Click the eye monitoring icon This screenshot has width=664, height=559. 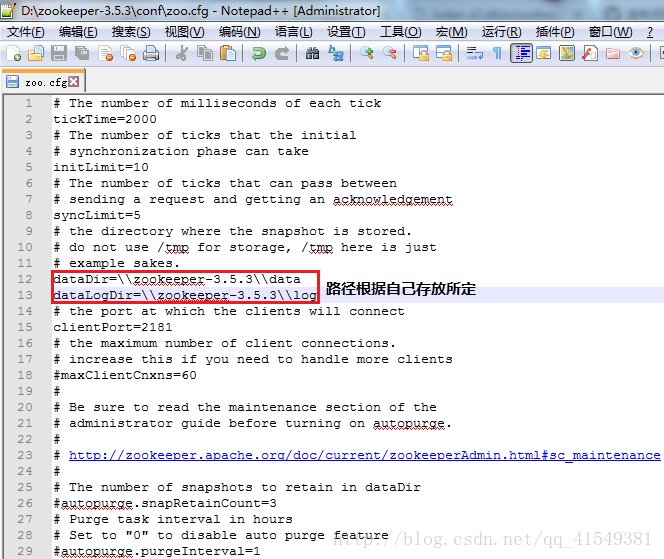(636, 53)
